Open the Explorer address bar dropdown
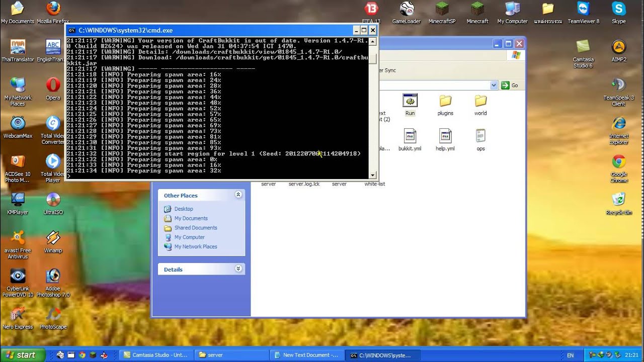Viewport: 644px width, 362px height. pyautogui.click(x=494, y=85)
